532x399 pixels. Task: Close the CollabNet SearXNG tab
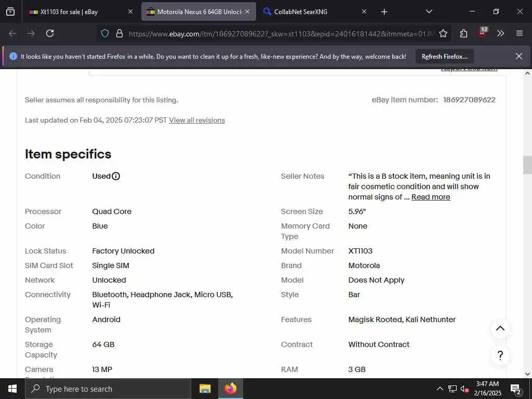pos(364,11)
